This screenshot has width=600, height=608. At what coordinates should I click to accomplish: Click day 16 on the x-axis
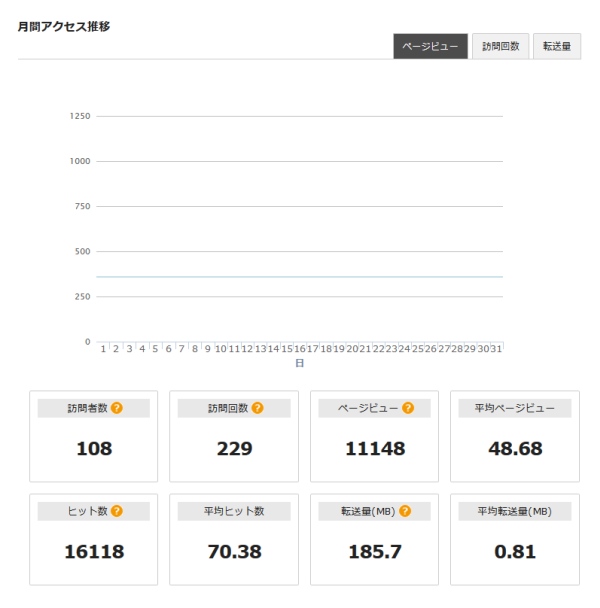[300, 349]
